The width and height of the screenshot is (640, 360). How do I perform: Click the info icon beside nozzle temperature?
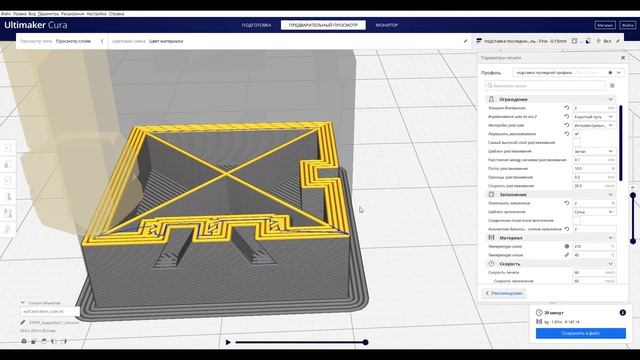[567, 246]
